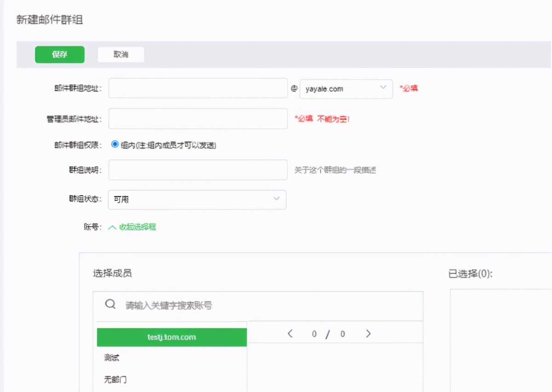
Task: Select test1.tom.com in the member list
Action: click(171, 337)
